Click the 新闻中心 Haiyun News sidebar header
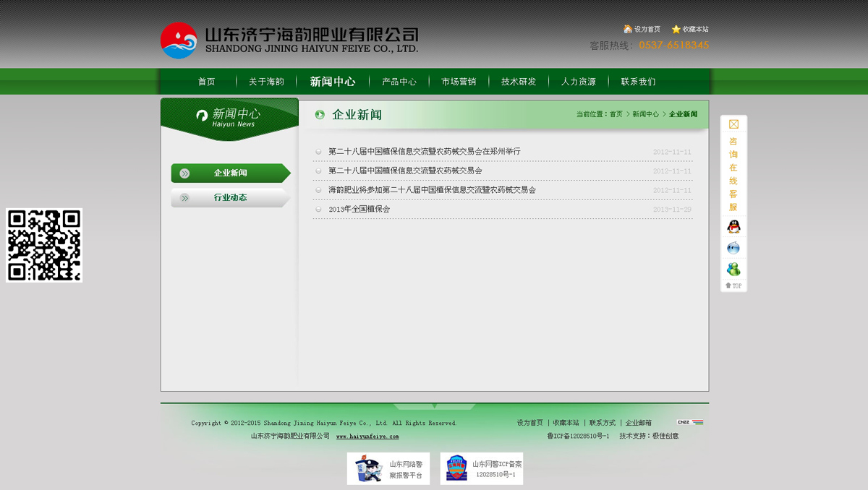 tap(229, 119)
